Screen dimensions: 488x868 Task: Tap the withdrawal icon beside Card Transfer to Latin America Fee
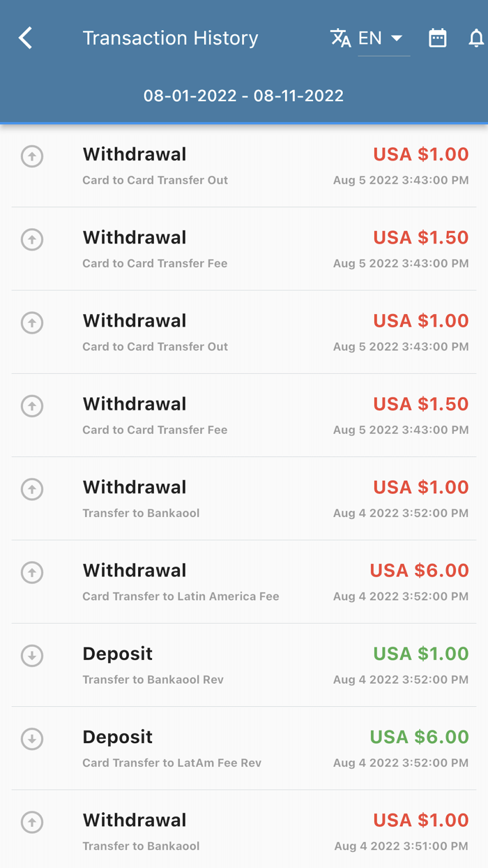click(31, 572)
